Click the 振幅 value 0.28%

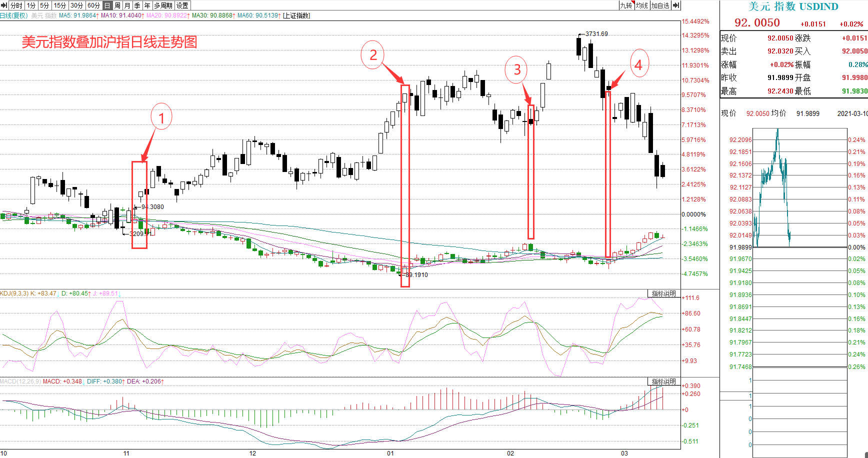coord(858,64)
